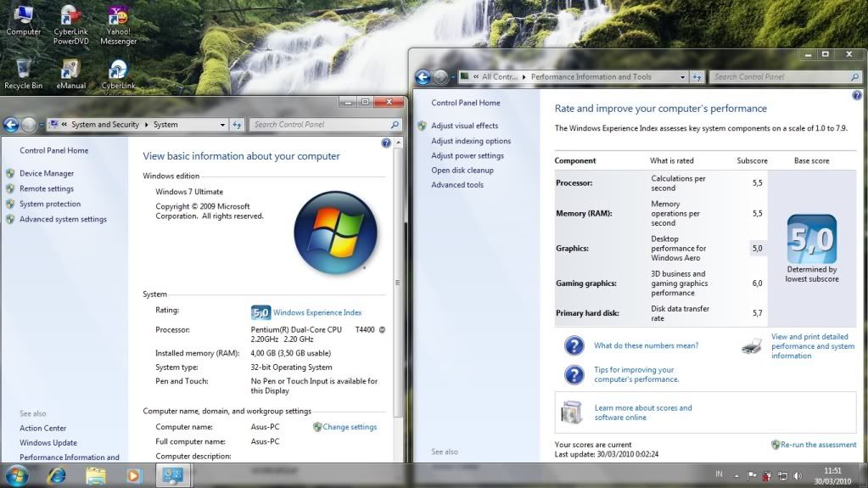Open Adjust indexing options
Viewport: 868px width, 488px height.
coord(471,141)
